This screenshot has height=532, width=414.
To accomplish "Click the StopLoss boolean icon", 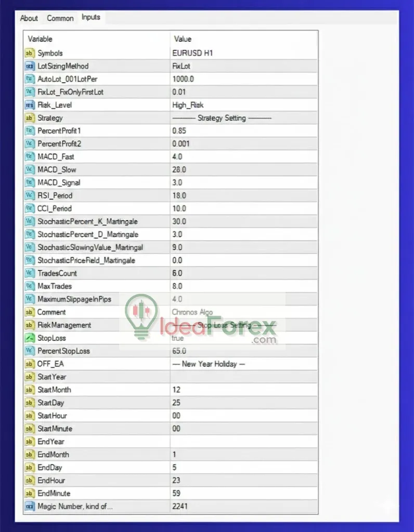I will pos(30,338).
